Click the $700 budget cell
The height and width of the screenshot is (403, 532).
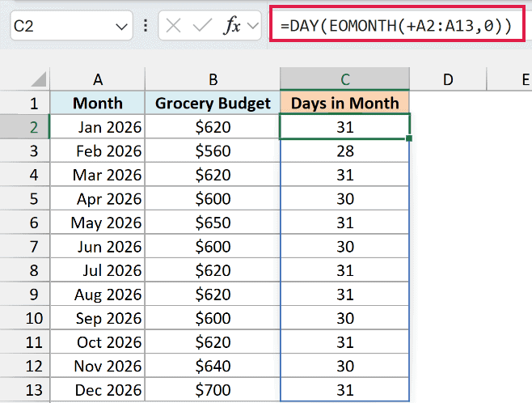tap(213, 390)
